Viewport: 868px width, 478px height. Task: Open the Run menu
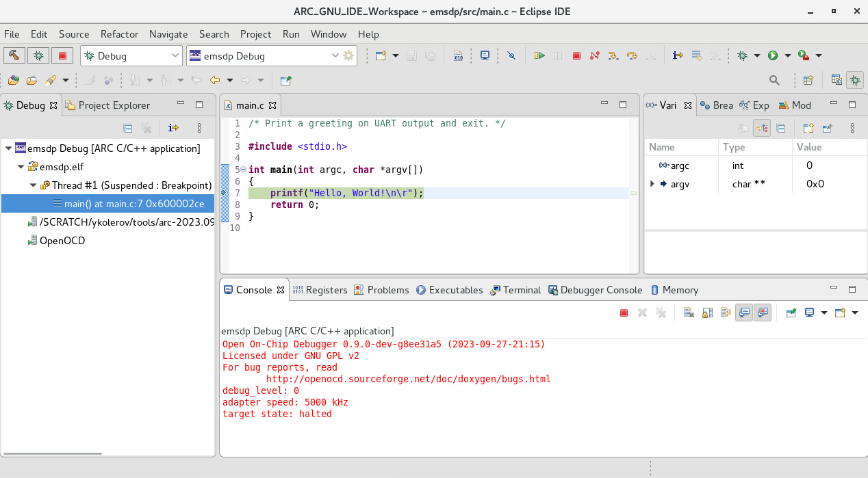290,34
